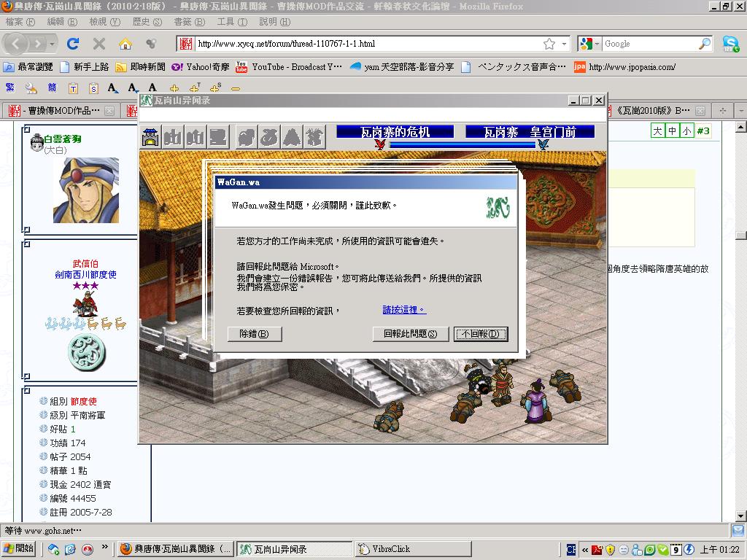Switch to VibraClick in the taskbar
This screenshot has height=560, width=747.
click(x=414, y=549)
